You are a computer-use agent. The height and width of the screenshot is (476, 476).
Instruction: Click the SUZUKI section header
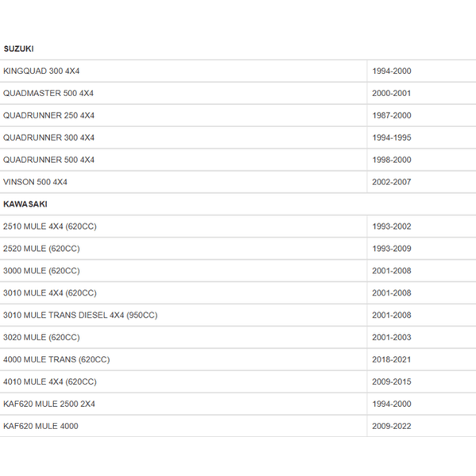(18, 49)
